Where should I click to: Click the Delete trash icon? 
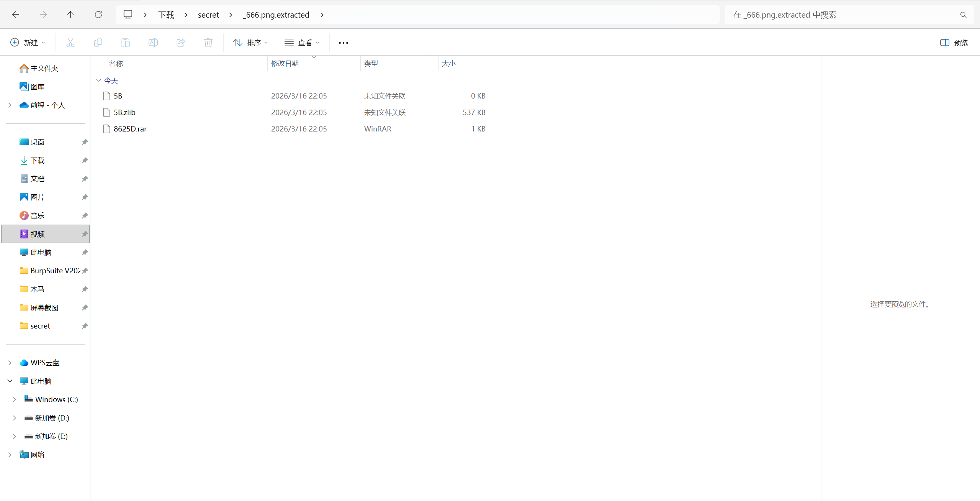(x=208, y=43)
